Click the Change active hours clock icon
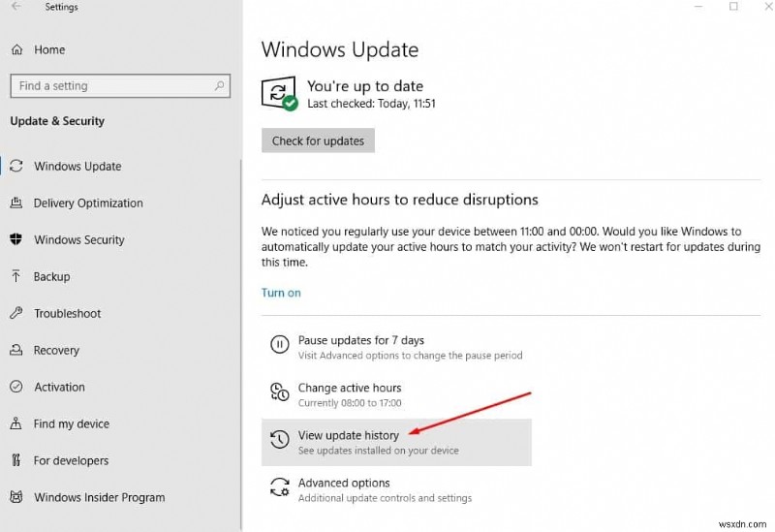 click(x=279, y=391)
